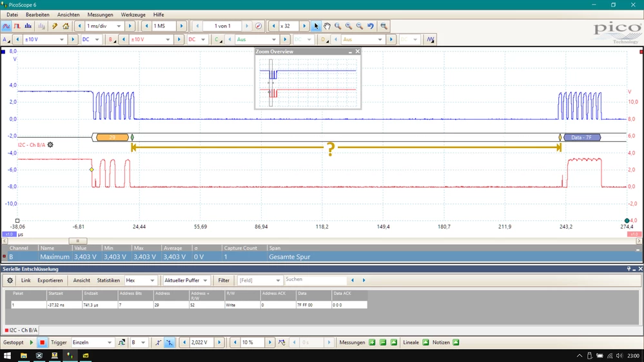Screen dimensions: 644x362
Task: Select the pointer selection tool
Action: pyautogui.click(x=316, y=26)
